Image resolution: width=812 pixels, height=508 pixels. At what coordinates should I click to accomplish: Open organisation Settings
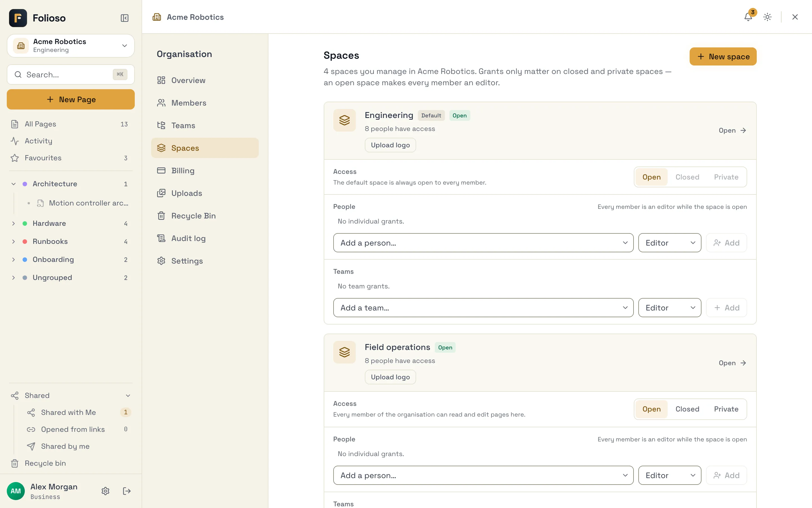pos(205,261)
